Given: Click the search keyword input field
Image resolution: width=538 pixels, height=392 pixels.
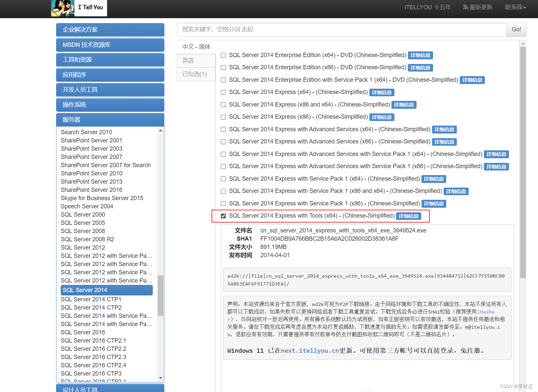Looking at the screenshot, I should click(x=342, y=30).
